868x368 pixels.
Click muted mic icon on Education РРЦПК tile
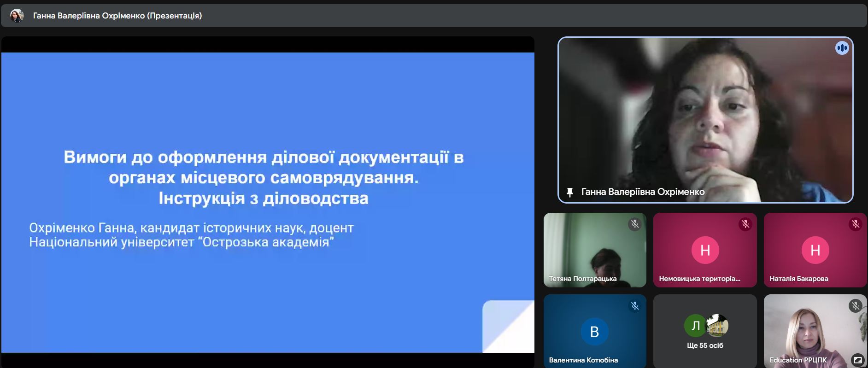pos(855,306)
